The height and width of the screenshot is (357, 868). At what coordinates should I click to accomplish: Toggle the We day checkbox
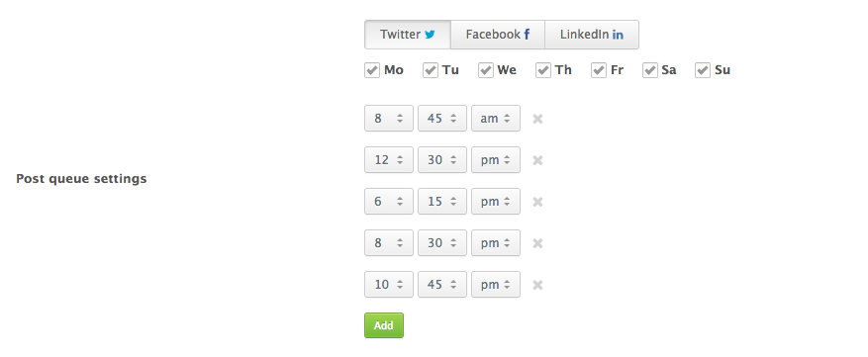[x=486, y=70]
